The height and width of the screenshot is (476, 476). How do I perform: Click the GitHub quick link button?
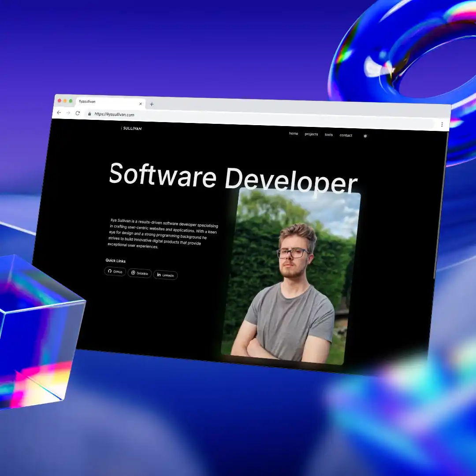(x=115, y=271)
